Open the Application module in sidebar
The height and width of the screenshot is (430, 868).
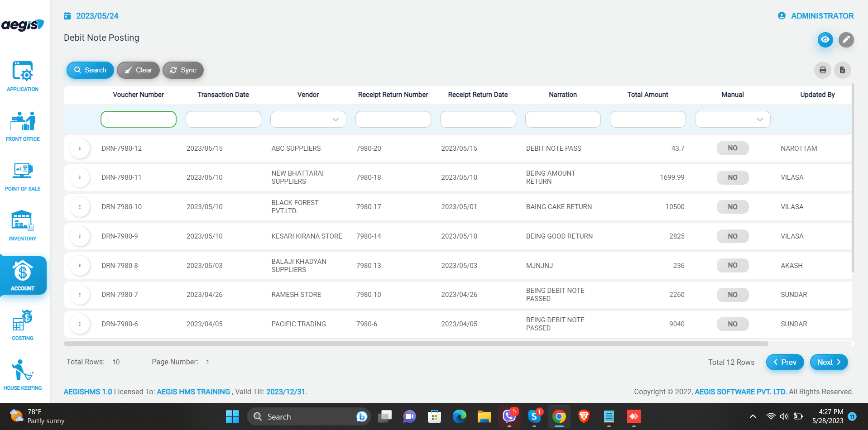click(x=23, y=76)
